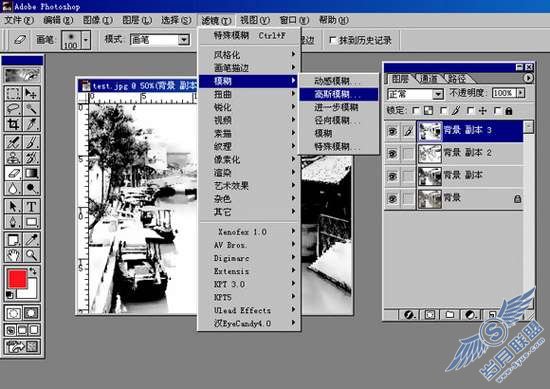Image resolution: width=550 pixels, height=389 pixels.
Task: Choose 高斯模糊 from the blur submenu
Action: tap(338, 94)
